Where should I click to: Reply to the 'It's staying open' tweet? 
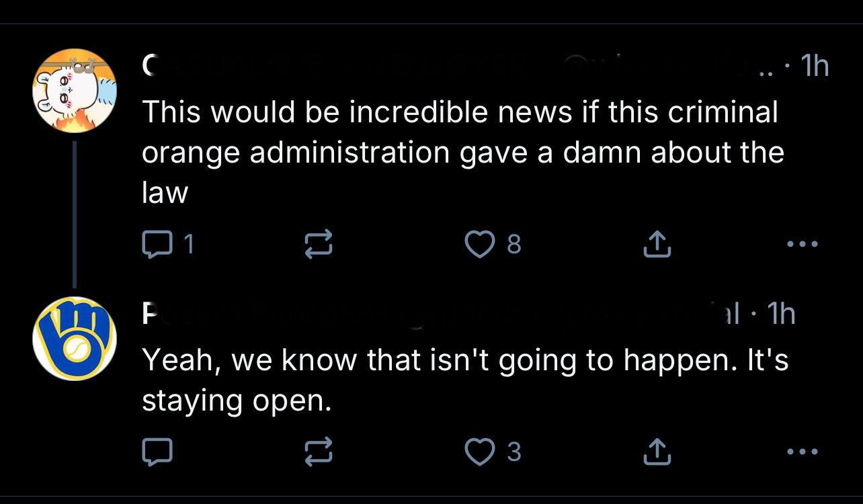tap(157, 452)
